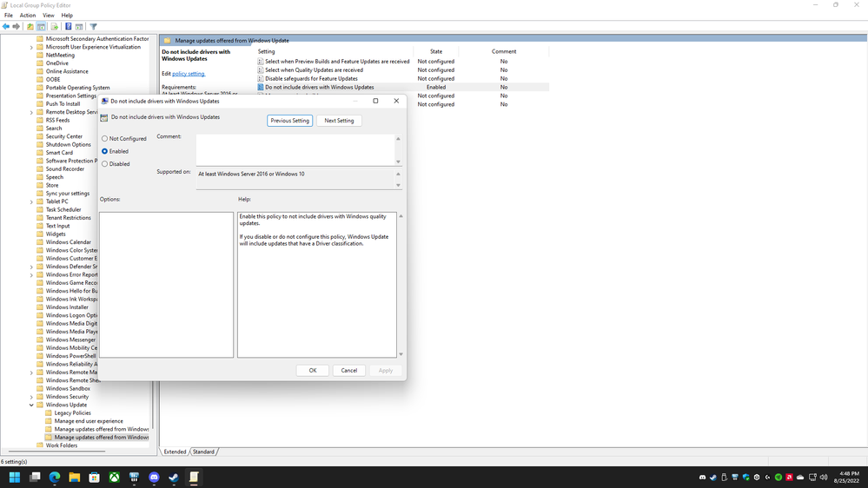Image resolution: width=868 pixels, height=488 pixels.
Task: Click the Group Policy Editor taskbar icon
Action: coord(194,477)
